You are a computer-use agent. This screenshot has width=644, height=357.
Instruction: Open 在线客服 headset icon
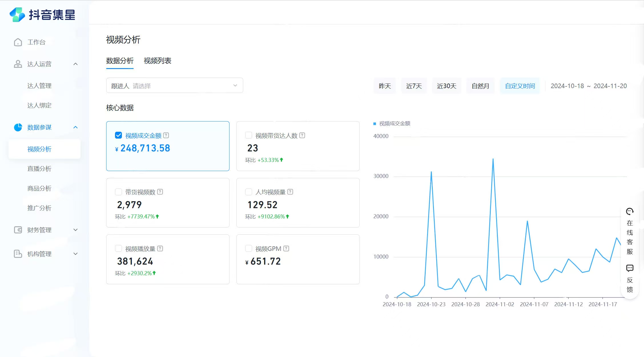pos(630,212)
